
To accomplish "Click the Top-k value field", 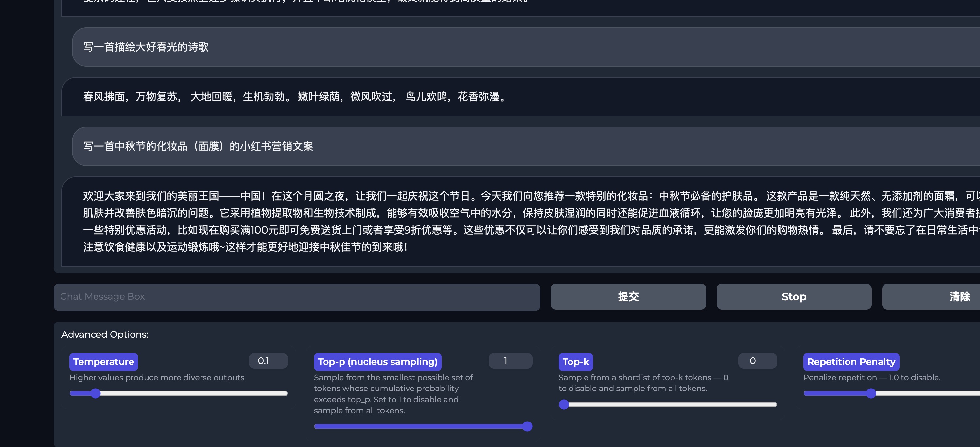I will tap(757, 361).
